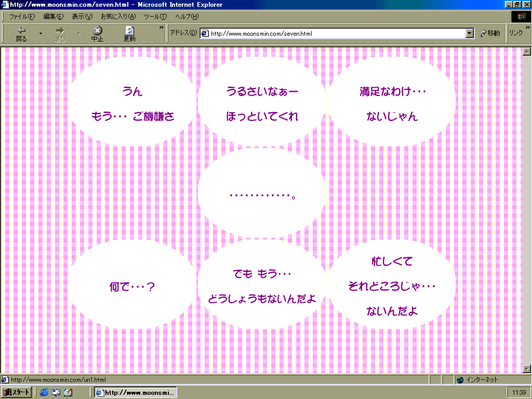Expand the hidden toolbar buttons chevron
The width and height of the screenshot is (532, 399).
click(x=162, y=27)
